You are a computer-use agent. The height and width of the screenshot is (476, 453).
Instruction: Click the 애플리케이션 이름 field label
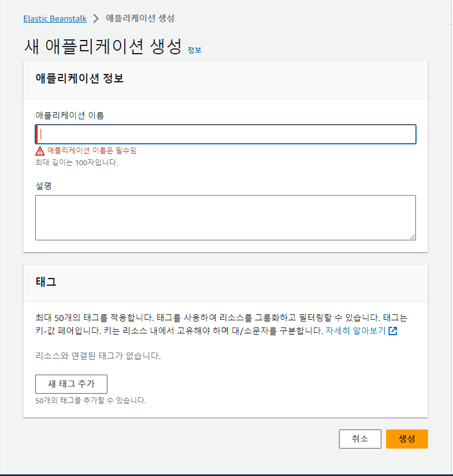pos(70,115)
